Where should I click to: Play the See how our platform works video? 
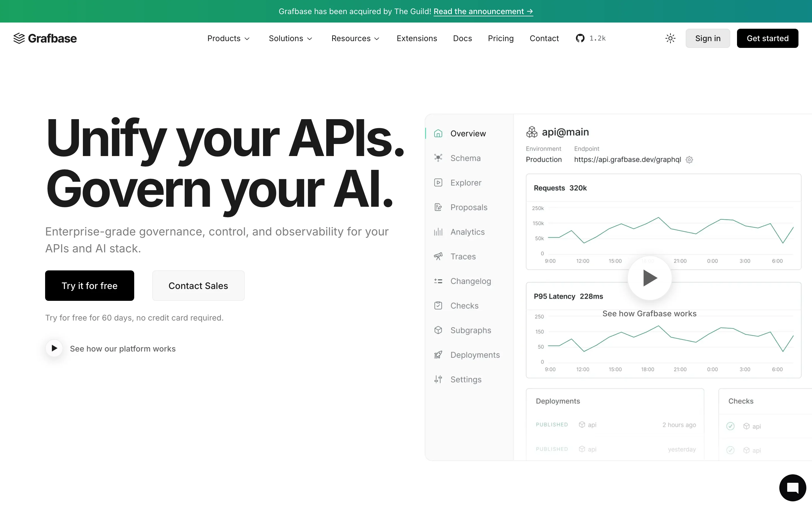click(x=54, y=348)
